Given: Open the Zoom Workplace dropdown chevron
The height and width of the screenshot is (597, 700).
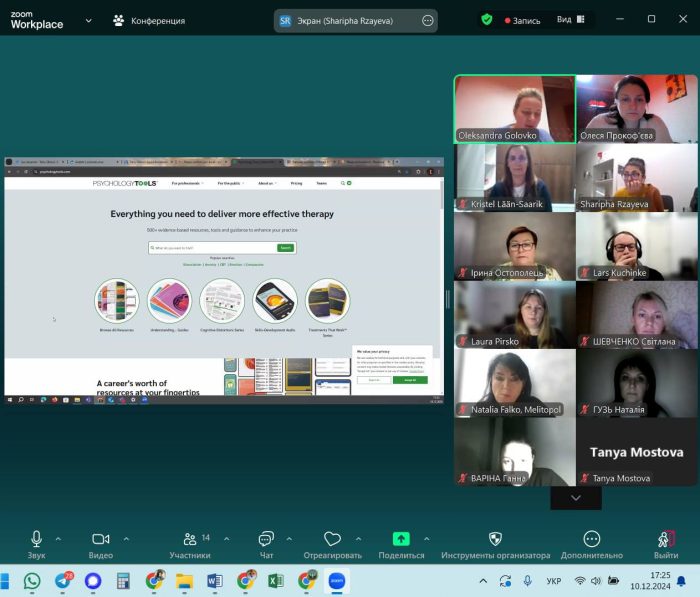Looking at the screenshot, I should [x=89, y=20].
